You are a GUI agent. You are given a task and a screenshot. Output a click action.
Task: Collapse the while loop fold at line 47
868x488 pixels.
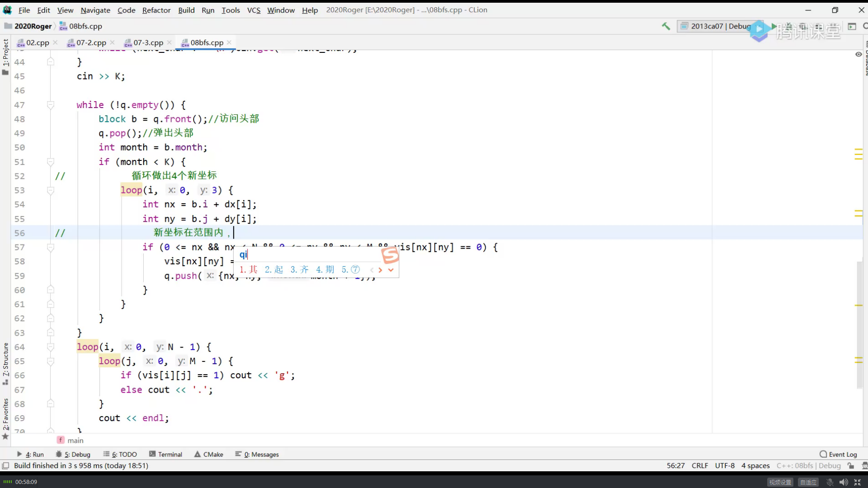pyautogui.click(x=51, y=105)
